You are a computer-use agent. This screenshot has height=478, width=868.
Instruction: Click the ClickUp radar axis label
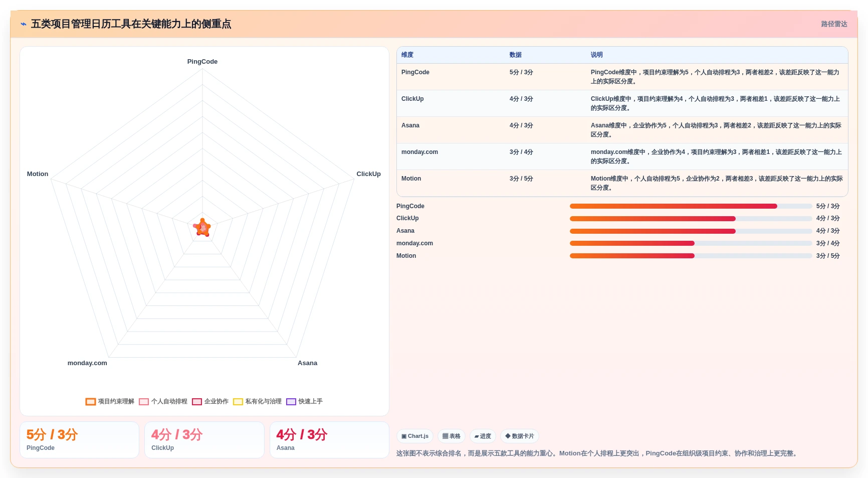(x=368, y=174)
